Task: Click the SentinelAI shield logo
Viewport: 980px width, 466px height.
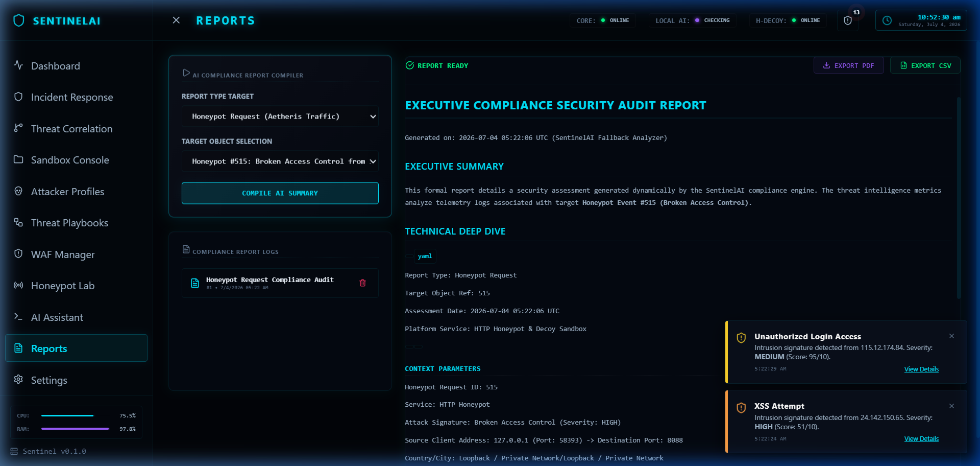Action: [19, 20]
